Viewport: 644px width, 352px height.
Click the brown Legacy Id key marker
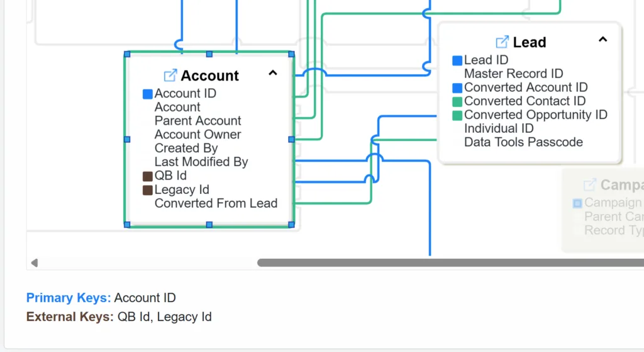point(147,190)
